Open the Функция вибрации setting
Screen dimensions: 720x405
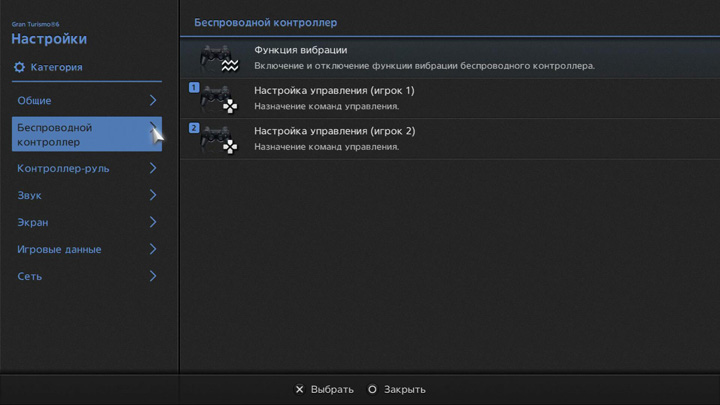[301, 50]
